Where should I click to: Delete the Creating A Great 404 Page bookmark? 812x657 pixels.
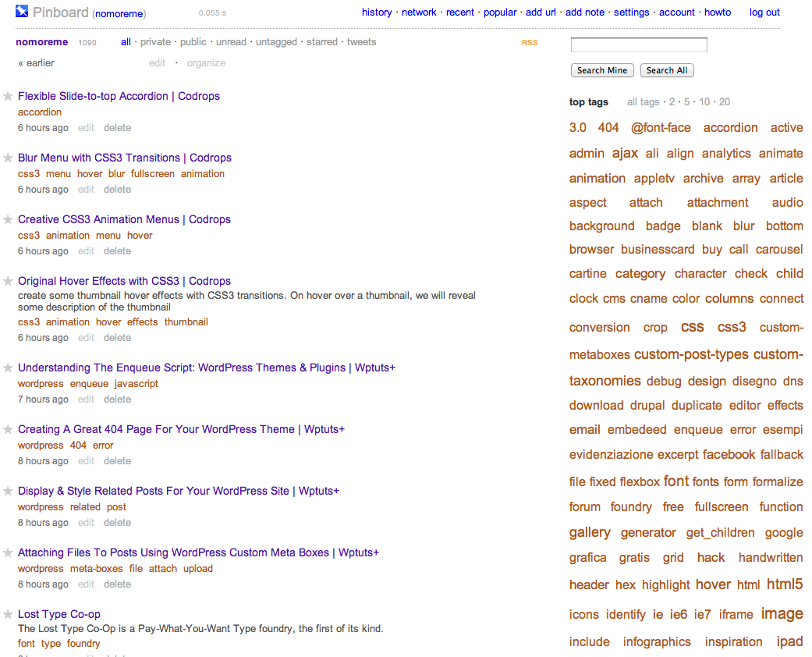pos(117,461)
